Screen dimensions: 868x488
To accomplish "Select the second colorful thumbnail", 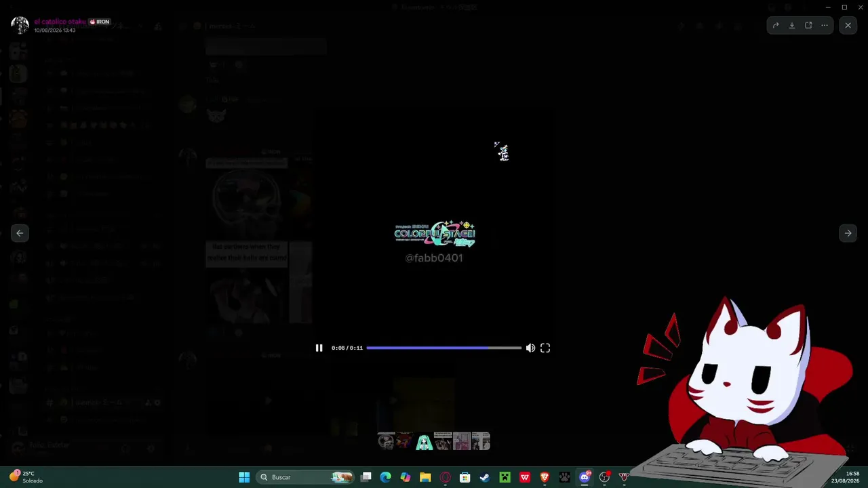I will point(405,441).
